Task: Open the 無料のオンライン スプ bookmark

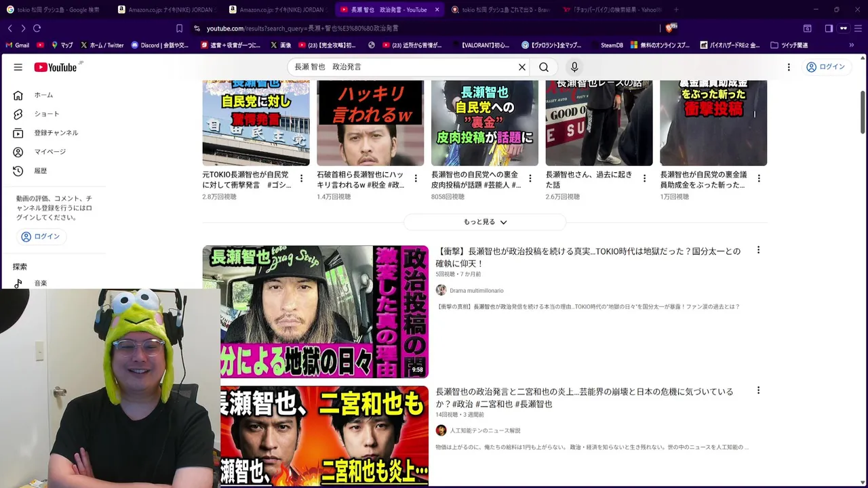Action: pyautogui.click(x=660, y=45)
